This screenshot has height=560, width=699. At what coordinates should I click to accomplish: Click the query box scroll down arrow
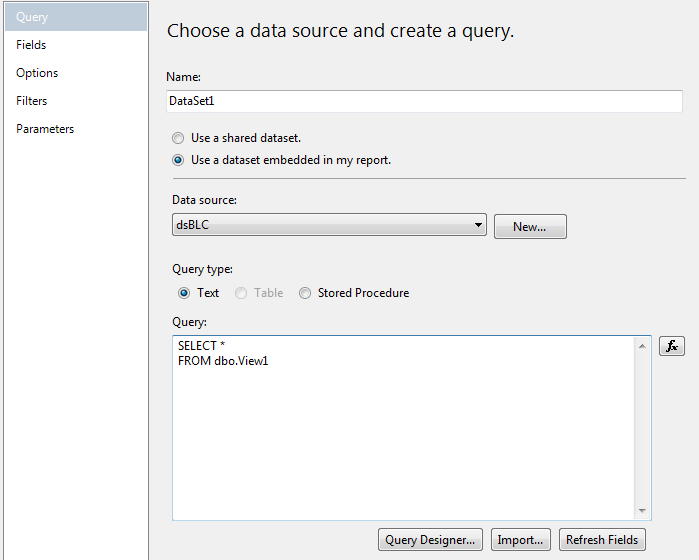[x=642, y=510]
